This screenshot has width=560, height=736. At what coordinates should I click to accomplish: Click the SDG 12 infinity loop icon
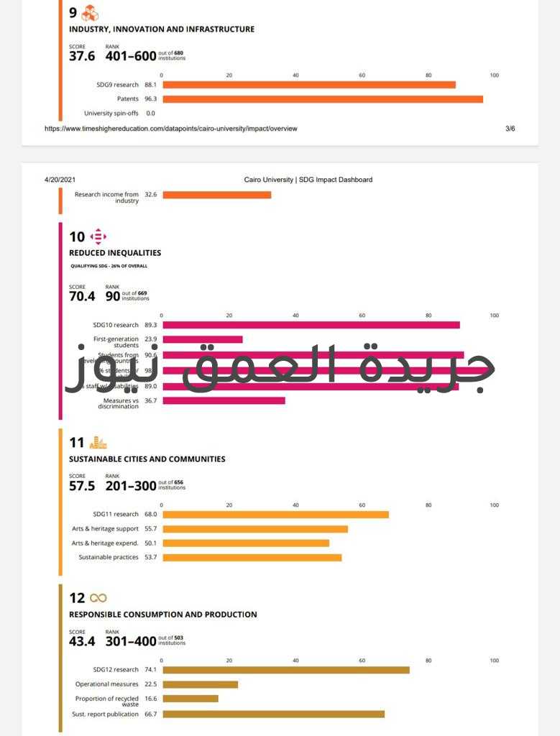coord(98,598)
